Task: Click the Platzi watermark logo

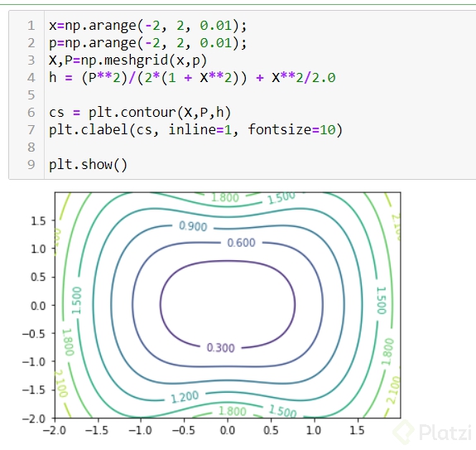Action: pos(434,432)
